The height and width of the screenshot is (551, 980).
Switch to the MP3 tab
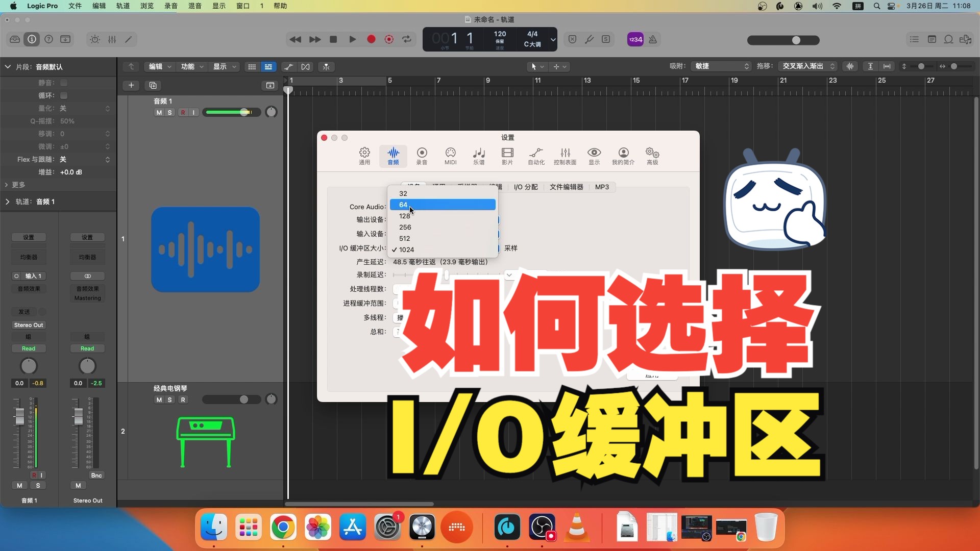(x=602, y=187)
